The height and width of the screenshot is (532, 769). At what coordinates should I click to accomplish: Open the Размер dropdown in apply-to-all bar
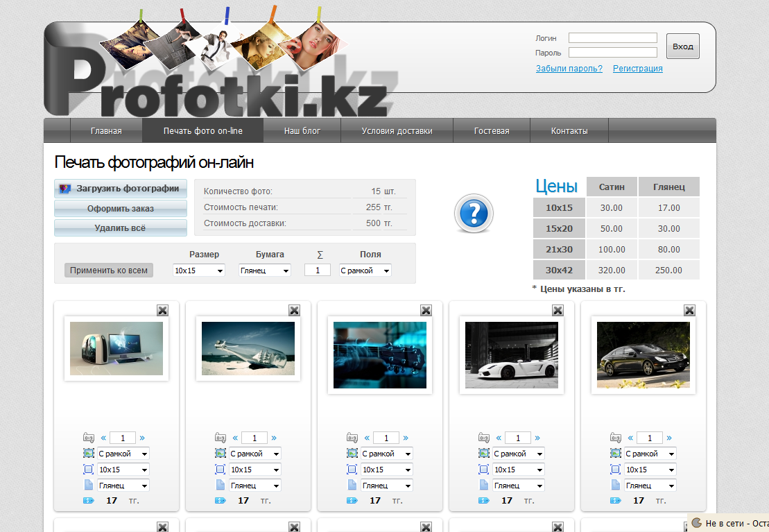[198, 271]
